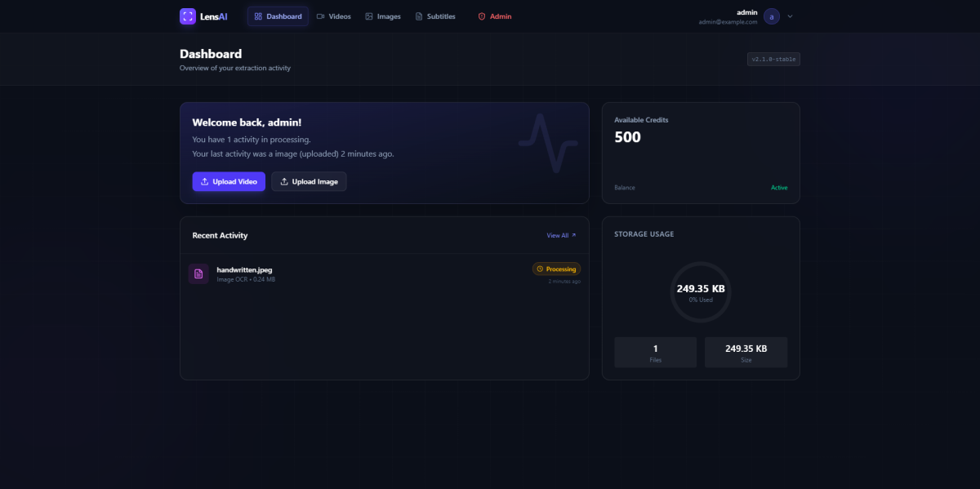Click the Processing status badge
The image size is (980, 489).
[x=556, y=269]
